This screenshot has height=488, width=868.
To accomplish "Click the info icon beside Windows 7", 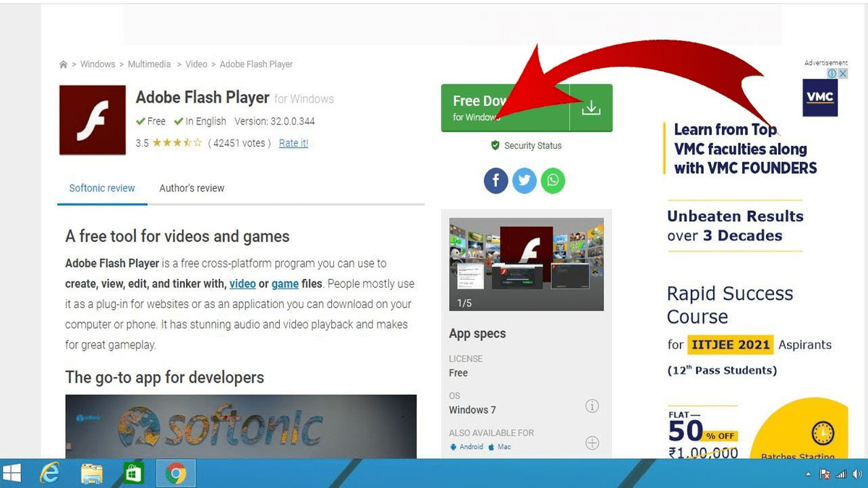I will point(592,406).
